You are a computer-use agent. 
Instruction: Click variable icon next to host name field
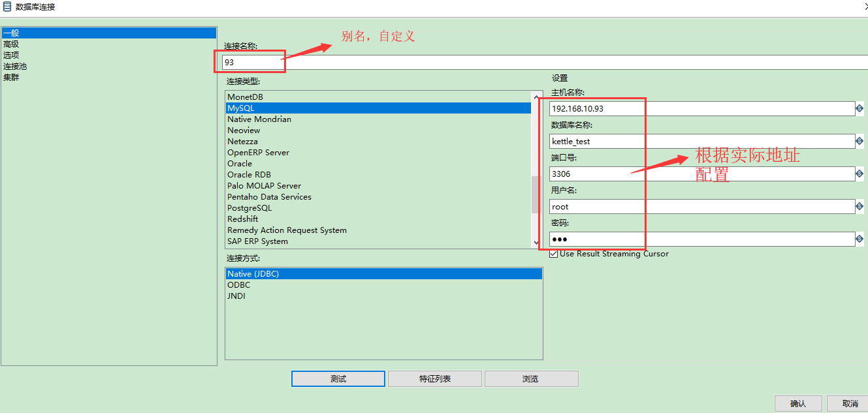[860, 108]
